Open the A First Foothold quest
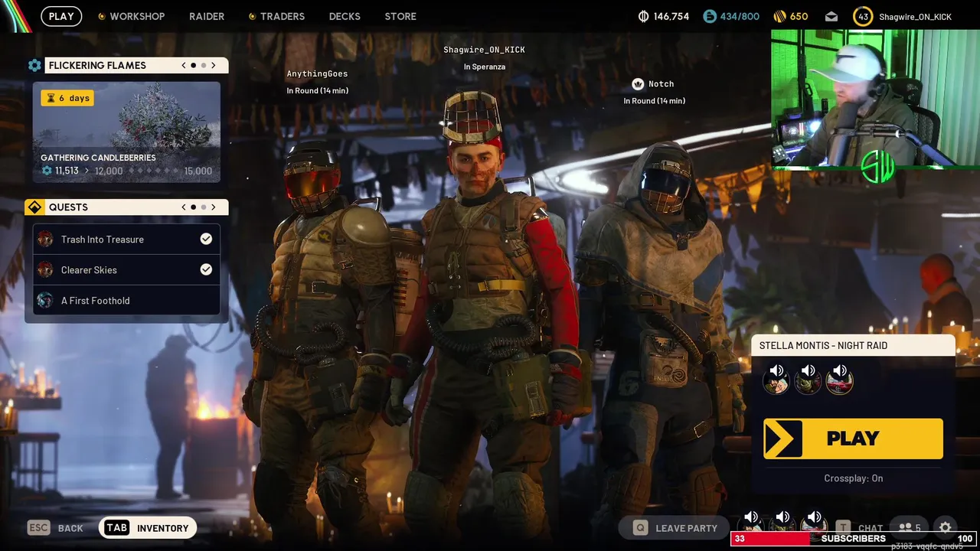This screenshot has width=980, height=551. pos(126,301)
